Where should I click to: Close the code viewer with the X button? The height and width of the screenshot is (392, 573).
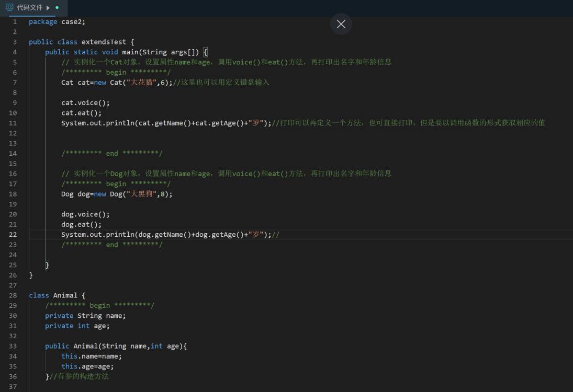[341, 24]
